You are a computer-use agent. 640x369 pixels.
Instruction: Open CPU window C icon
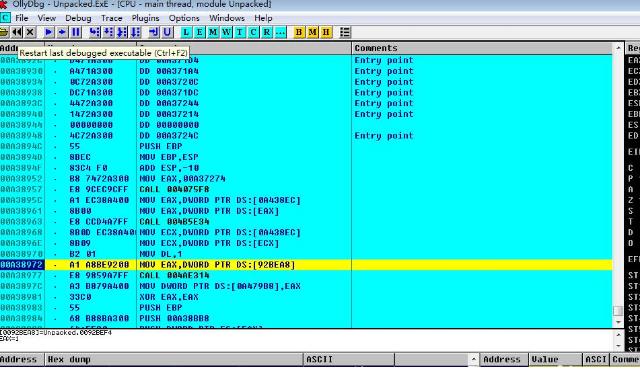click(x=253, y=32)
